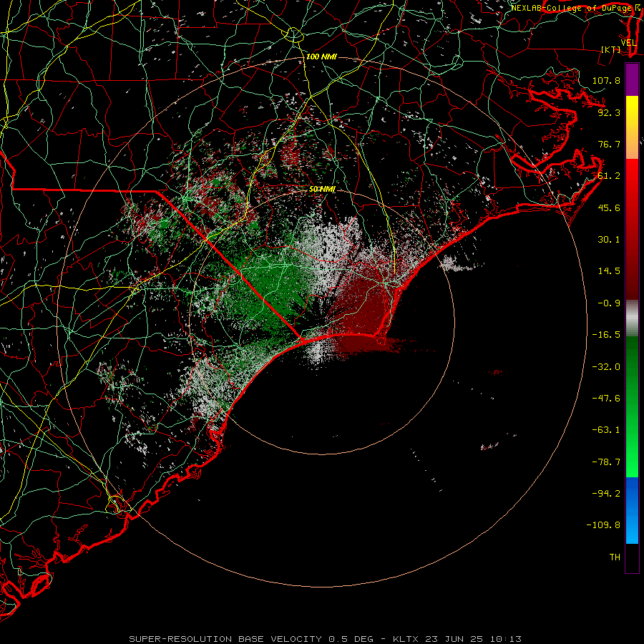Pick the purple segment of color bar
Viewport: 644px width, 644px height.
(x=632, y=79)
